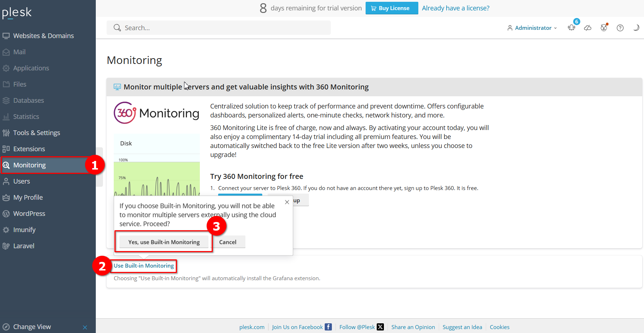Click the Buy License button
This screenshot has width=644, height=333.
[x=392, y=8]
